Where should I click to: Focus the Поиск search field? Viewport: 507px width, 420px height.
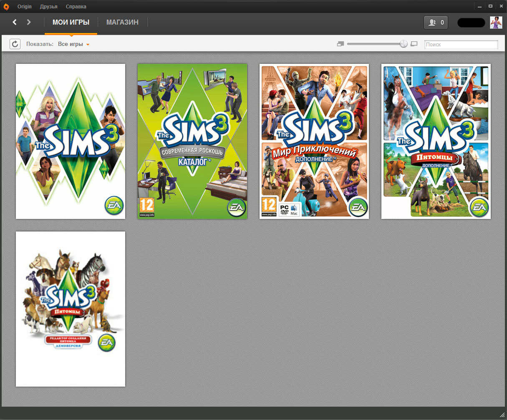[461, 44]
